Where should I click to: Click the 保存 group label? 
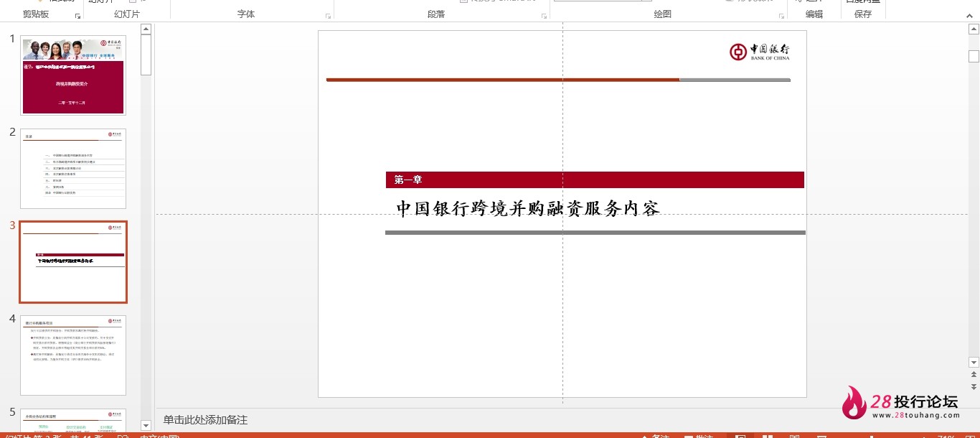(x=863, y=14)
